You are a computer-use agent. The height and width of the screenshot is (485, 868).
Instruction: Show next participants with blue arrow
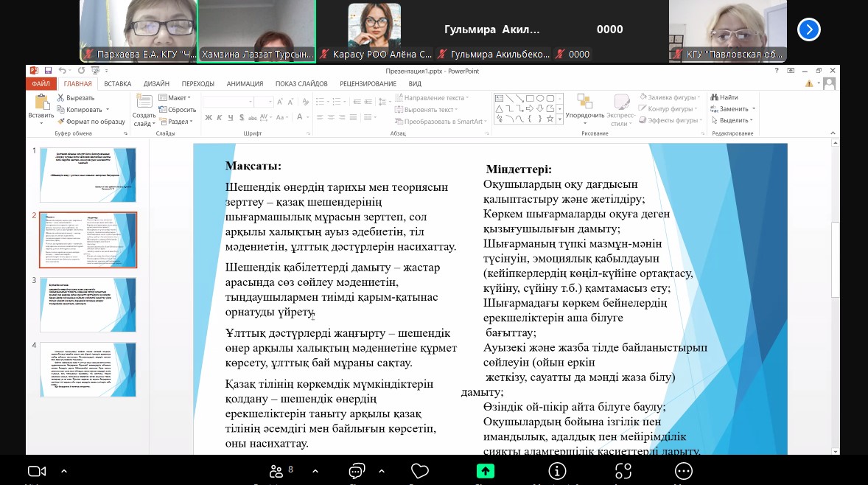(x=809, y=29)
